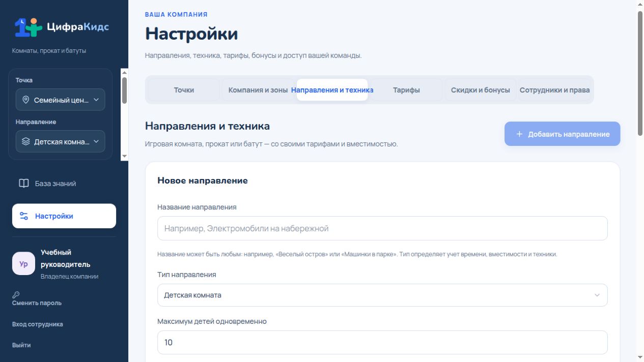Click the location pin icon in Точка selector
Image resolution: width=644 pixels, height=362 pixels.
[x=26, y=100]
